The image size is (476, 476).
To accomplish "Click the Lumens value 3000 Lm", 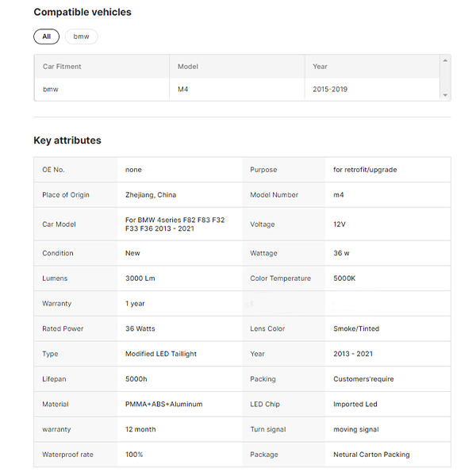I will tap(140, 278).
